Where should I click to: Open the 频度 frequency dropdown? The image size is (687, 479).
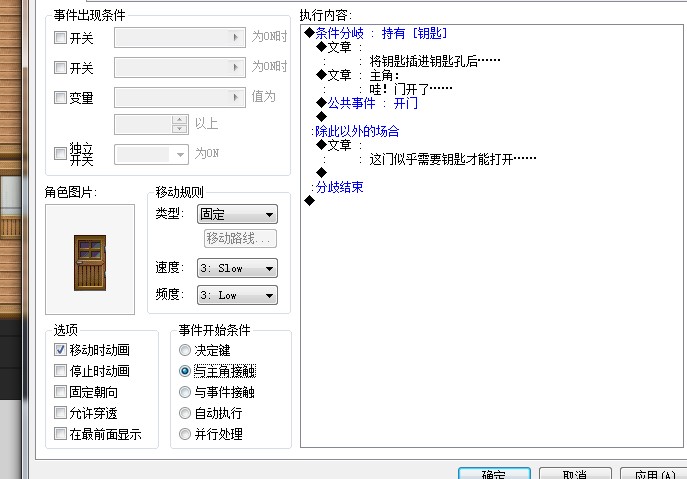pyautogui.click(x=237, y=295)
